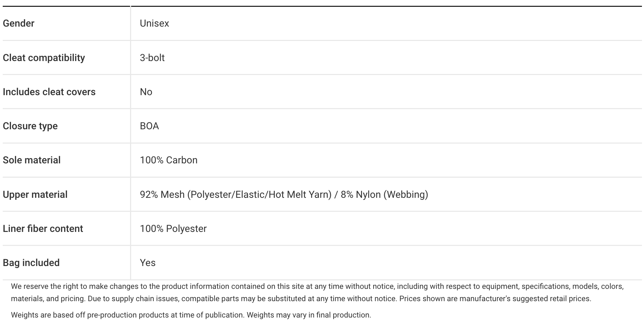Select the 3-bolt value text
This screenshot has height=324, width=644.
point(152,58)
